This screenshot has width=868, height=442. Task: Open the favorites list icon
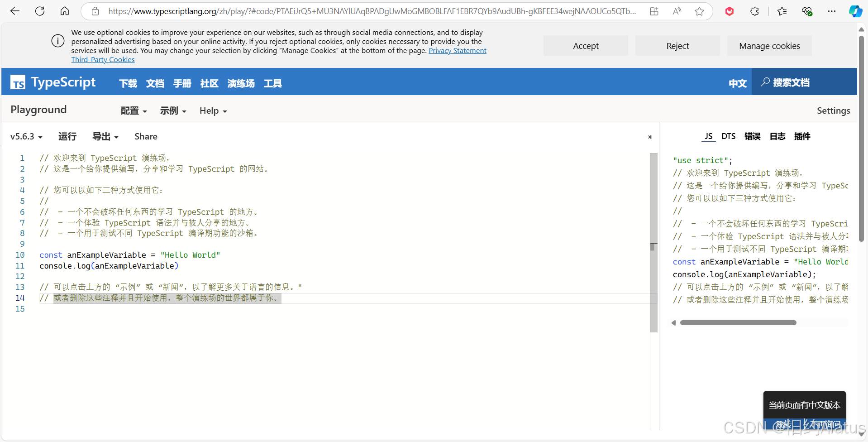[x=782, y=11]
